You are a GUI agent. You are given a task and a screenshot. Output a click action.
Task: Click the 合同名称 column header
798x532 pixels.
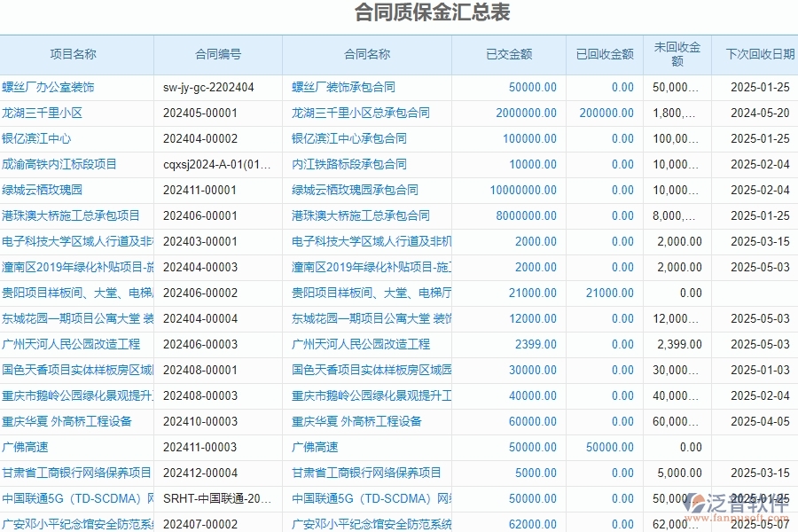click(x=365, y=54)
